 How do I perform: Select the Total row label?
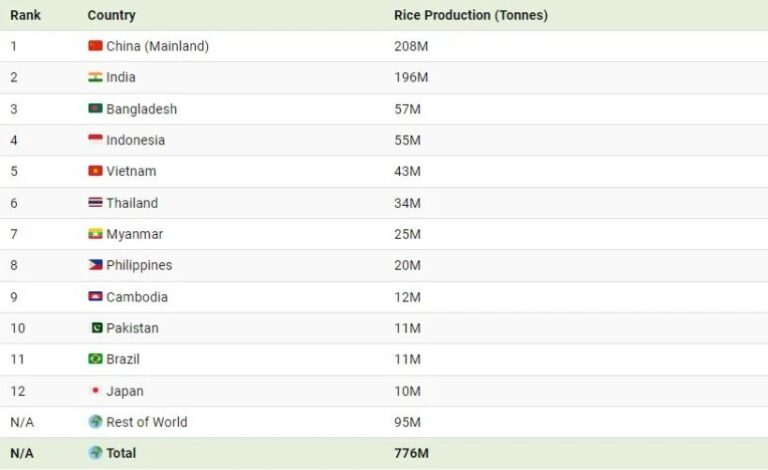[x=121, y=453]
